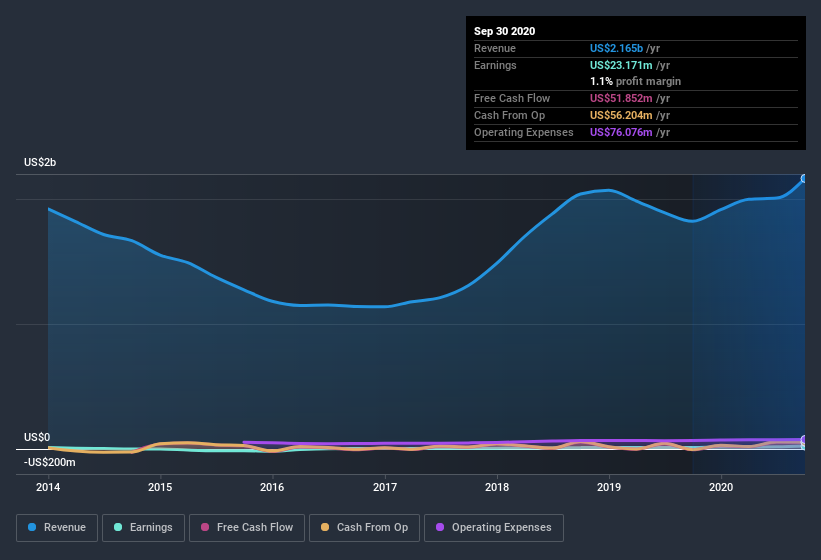Click the US$51.852m free cash flow value
This screenshot has width=821, height=560.
click(x=621, y=98)
